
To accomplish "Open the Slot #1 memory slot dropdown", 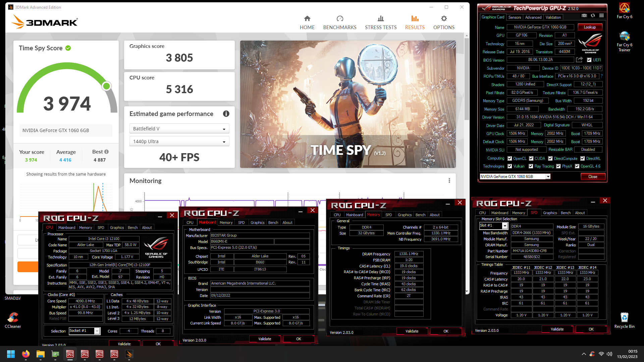I will pyautogui.click(x=493, y=226).
